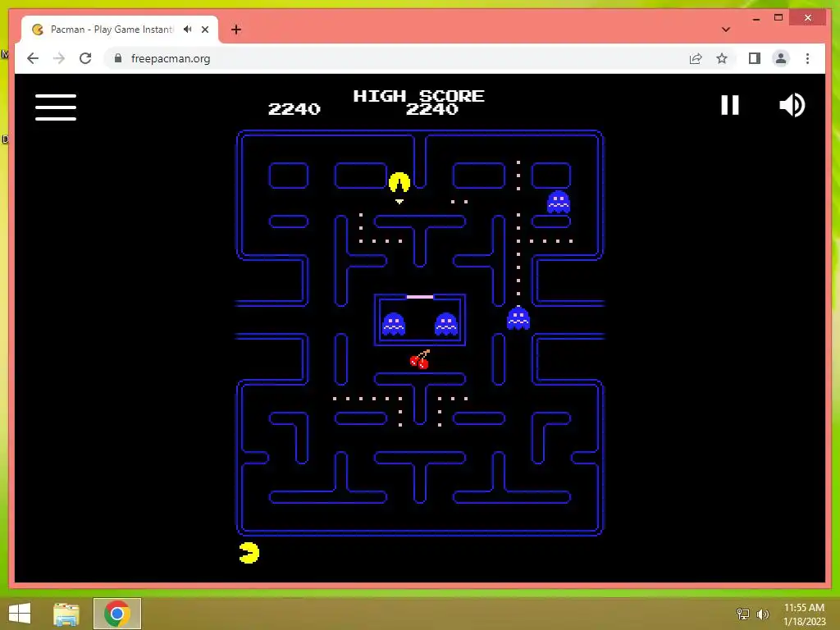
Task: Share this page icon in address bar
Action: [x=696, y=58]
